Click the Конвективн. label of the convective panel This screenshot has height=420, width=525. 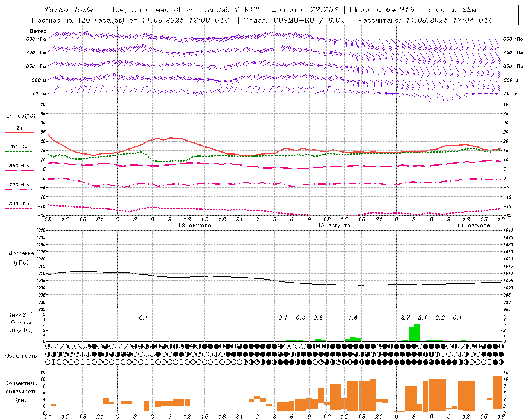(21, 383)
